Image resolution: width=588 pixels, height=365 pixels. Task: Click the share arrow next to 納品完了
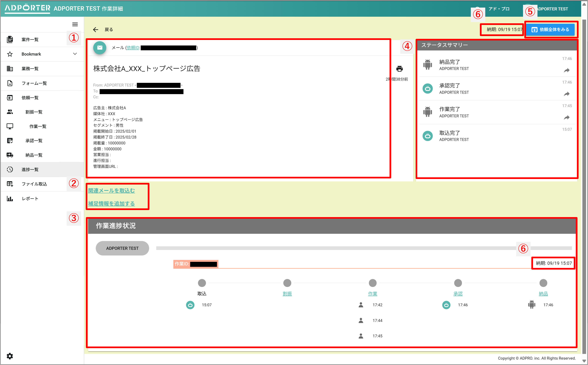pyautogui.click(x=567, y=70)
